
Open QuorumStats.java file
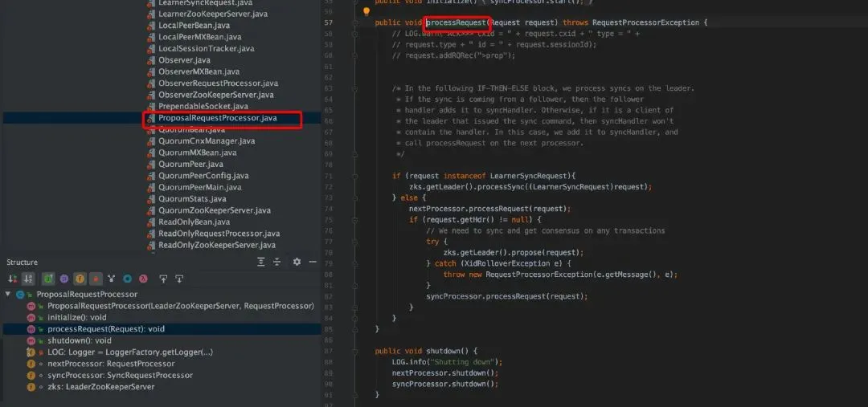click(192, 199)
